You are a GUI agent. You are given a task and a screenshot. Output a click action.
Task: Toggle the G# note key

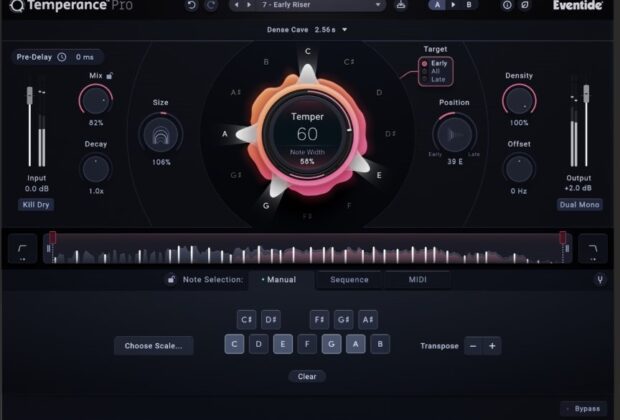pyautogui.click(x=344, y=320)
